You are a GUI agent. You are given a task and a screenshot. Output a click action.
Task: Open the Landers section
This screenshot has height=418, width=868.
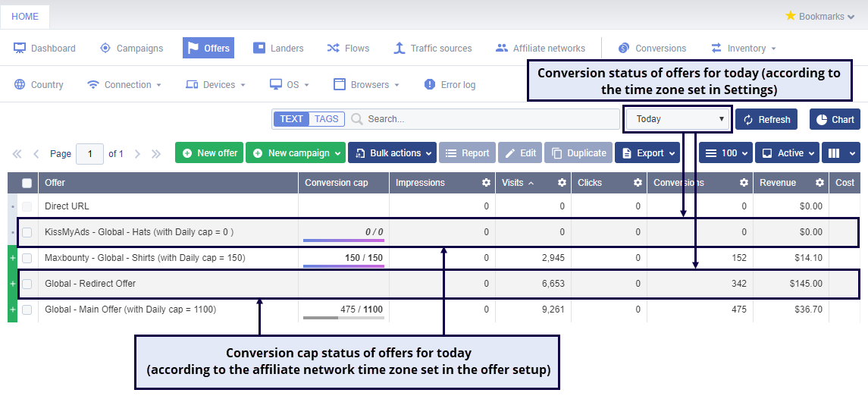pos(278,48)
